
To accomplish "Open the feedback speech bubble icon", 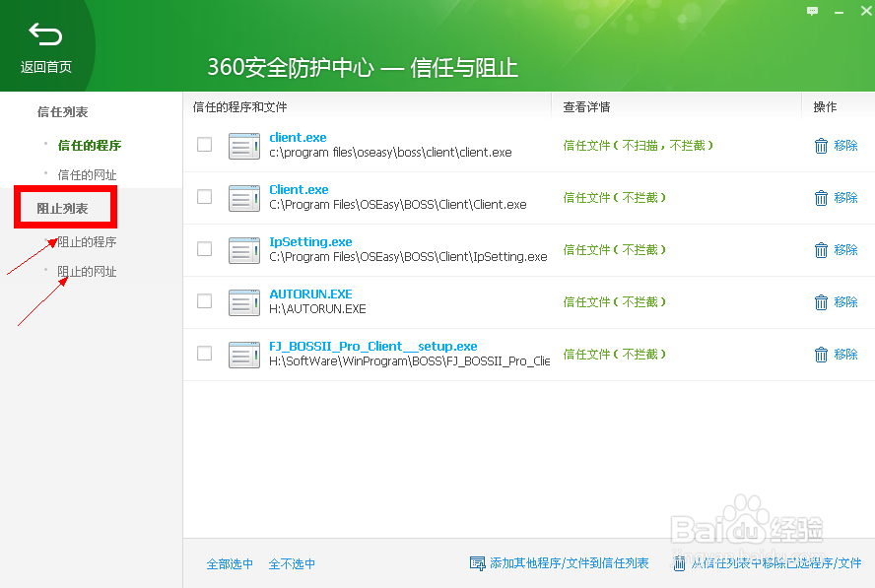I will coord(812,11).
